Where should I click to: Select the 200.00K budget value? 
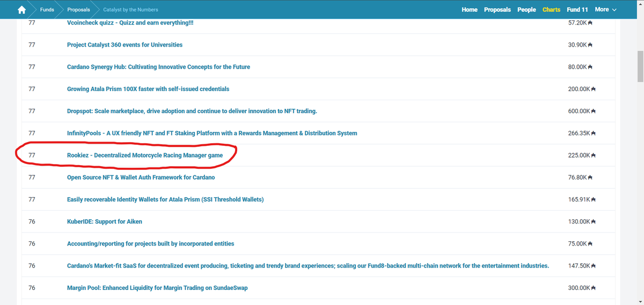click(582, 90)
